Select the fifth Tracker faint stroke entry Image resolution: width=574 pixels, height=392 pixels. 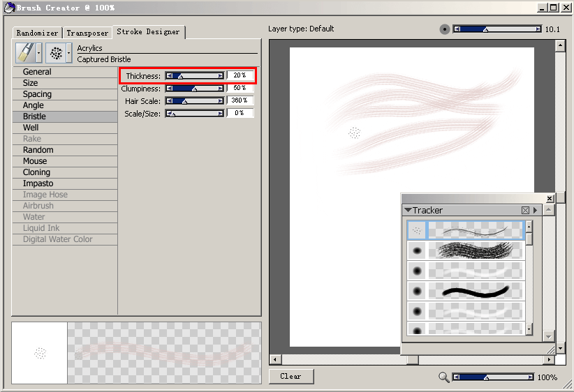(466, 312)
